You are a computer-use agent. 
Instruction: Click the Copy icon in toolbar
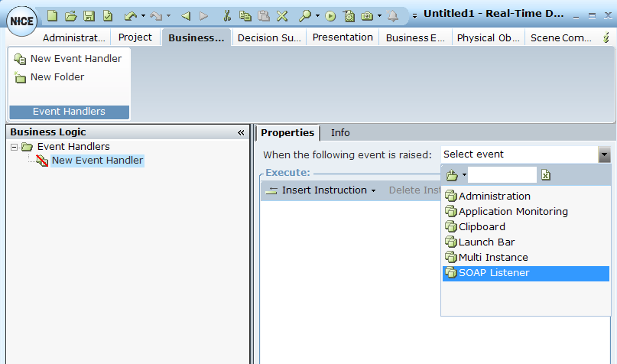(245, 15)
